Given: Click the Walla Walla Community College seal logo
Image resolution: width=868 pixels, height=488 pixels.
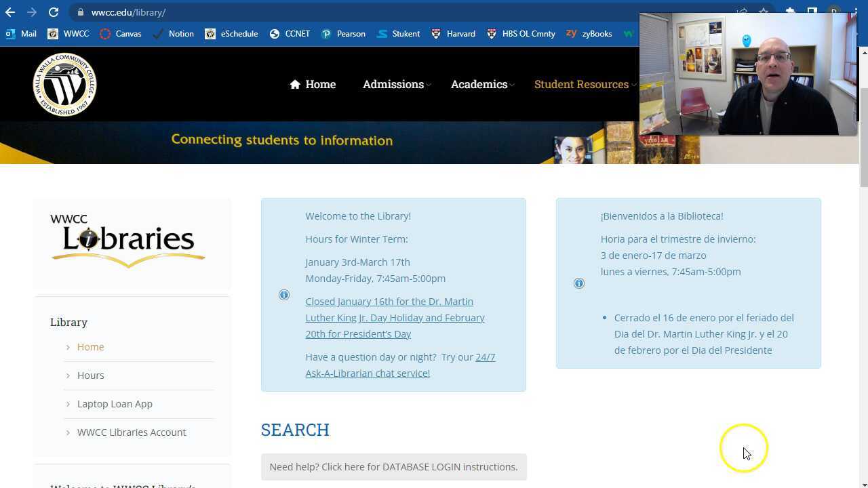Looking at the screenshot, I should pos(65,85).
